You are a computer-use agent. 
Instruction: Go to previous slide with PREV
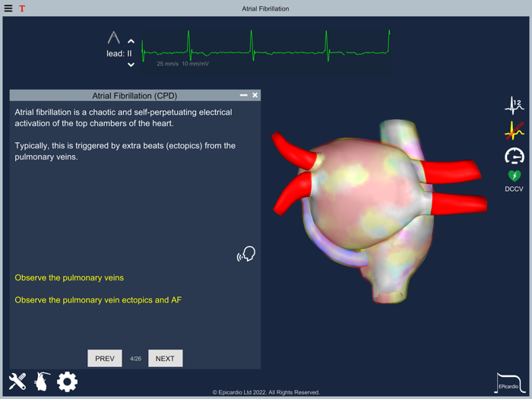coord(105,358)
